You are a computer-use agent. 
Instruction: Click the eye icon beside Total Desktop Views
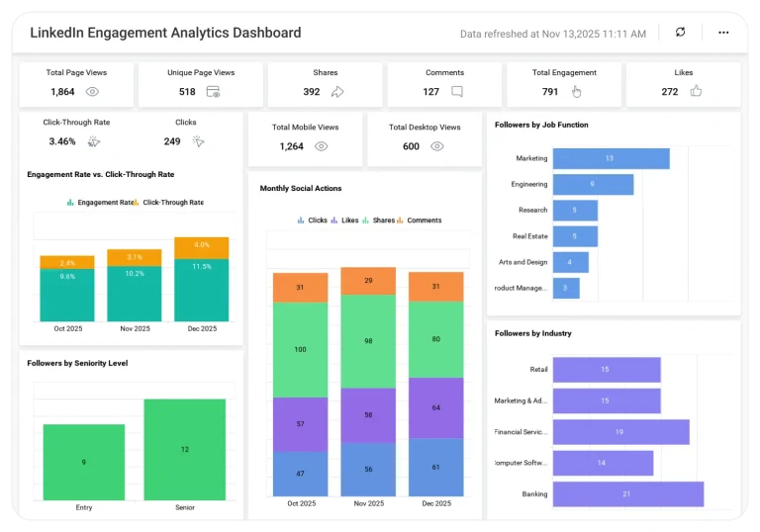click(436, 146)
